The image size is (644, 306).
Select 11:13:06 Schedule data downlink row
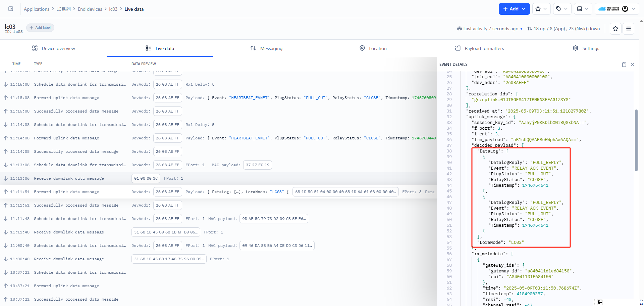tap(218, 165)
